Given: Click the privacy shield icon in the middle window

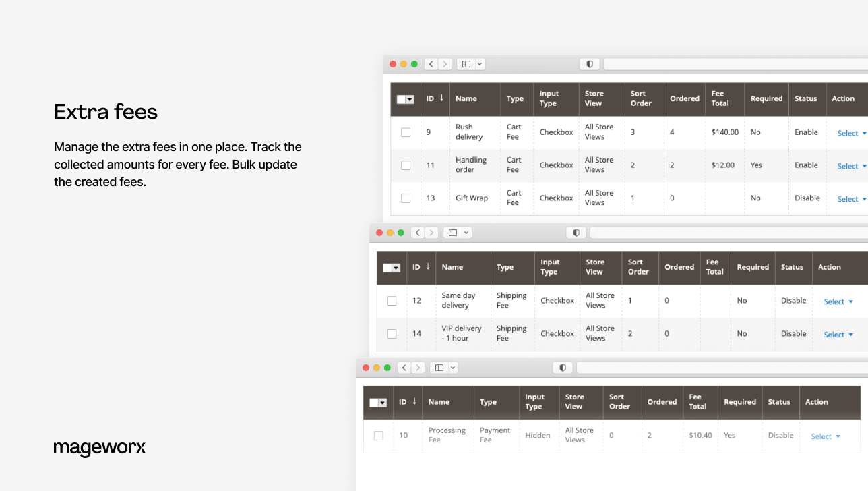Looking at the screenshot, I should [x=576, y=232].
